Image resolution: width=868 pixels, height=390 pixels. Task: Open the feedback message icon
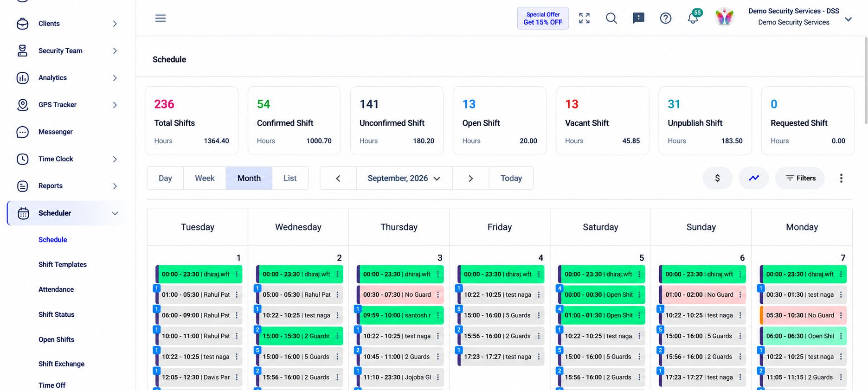[638, 18]
